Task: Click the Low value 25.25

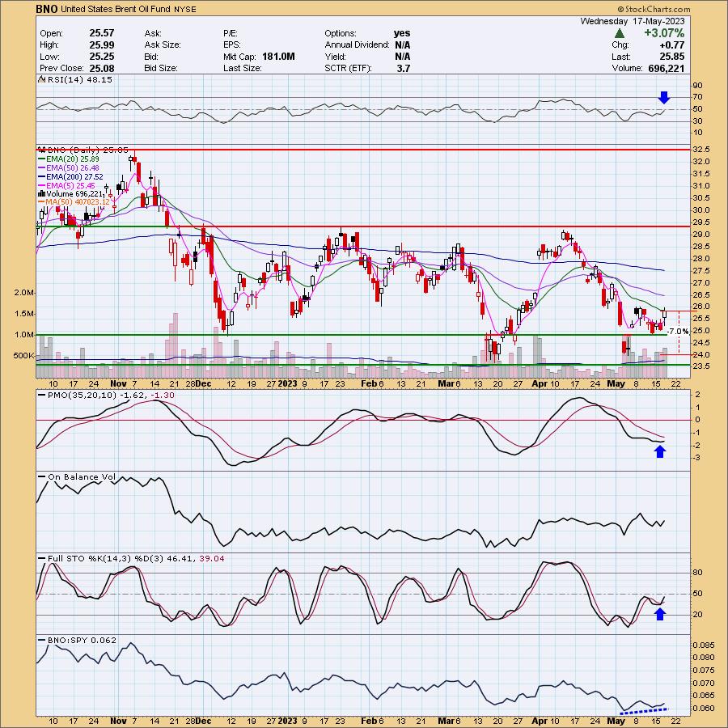Action: [102, 57]
